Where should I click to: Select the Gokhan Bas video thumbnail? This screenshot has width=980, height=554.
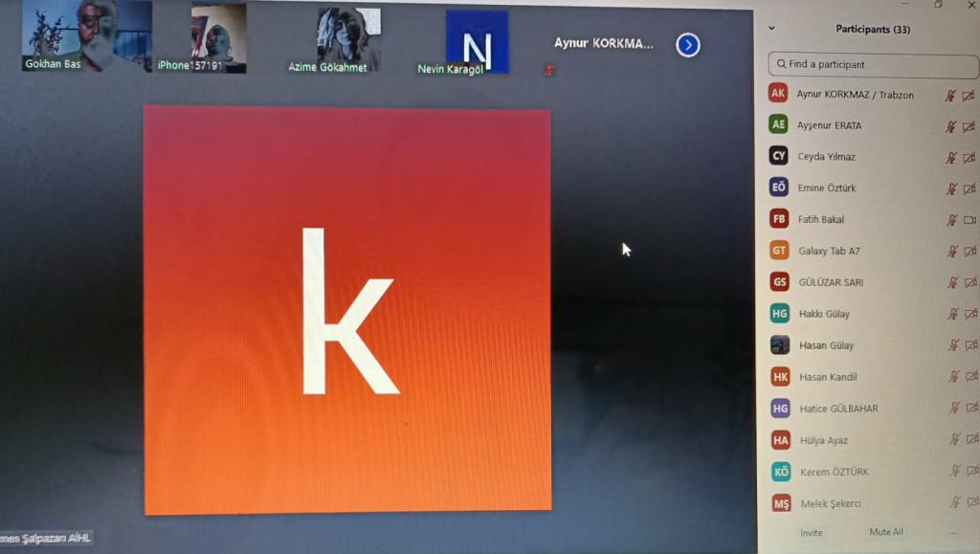click(x=86, y=36)
